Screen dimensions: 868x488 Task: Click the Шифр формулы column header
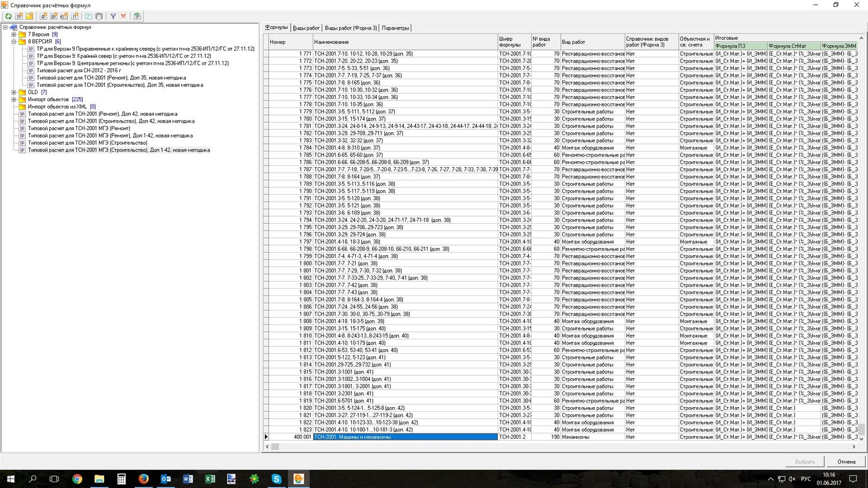pos(514,42)
